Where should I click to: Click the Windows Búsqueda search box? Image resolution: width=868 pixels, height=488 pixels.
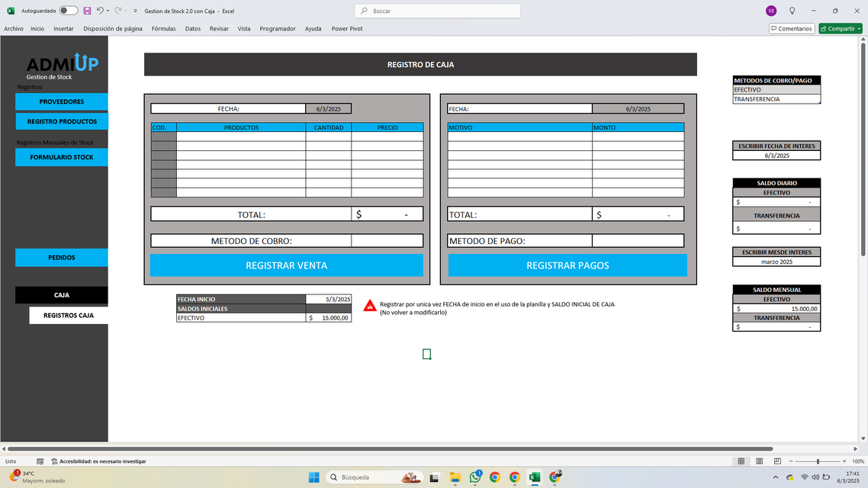(x=375, y=477)
